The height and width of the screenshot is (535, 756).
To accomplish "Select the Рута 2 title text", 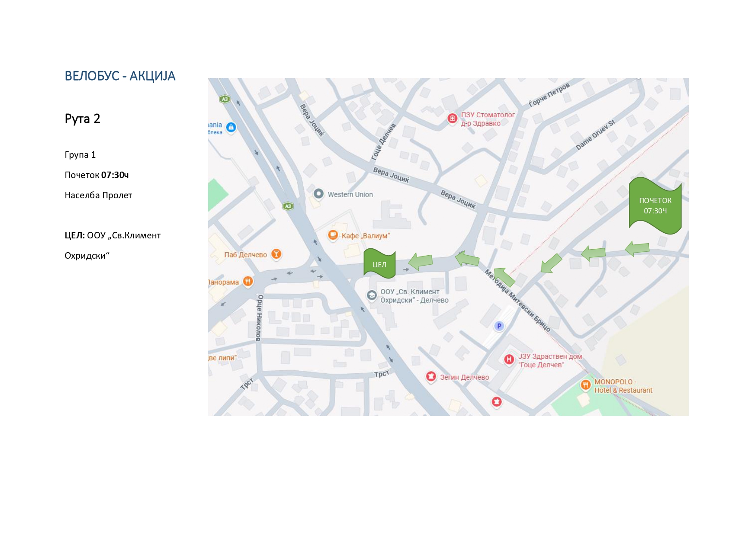I will click(82, 119).
